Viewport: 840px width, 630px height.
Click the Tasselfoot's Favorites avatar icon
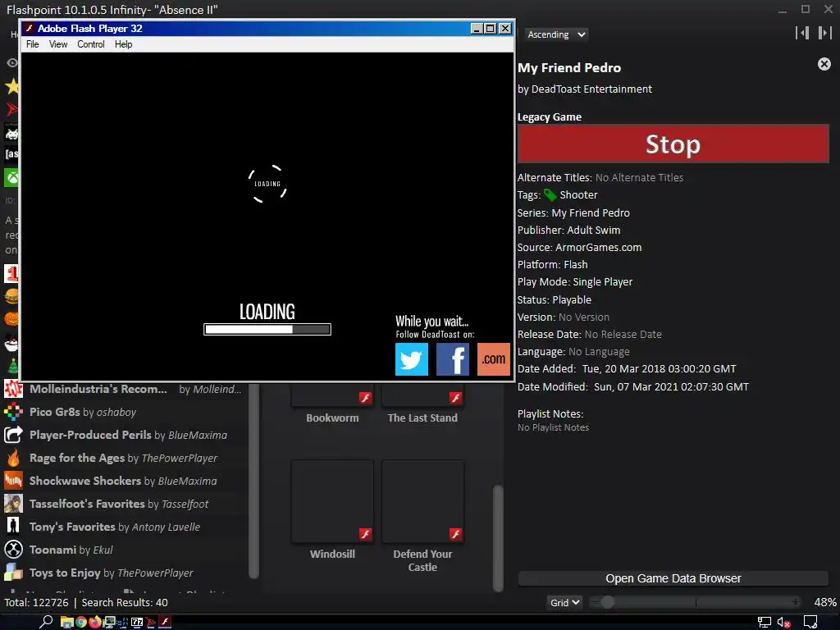pyautogui.click(x=13, y=504)
